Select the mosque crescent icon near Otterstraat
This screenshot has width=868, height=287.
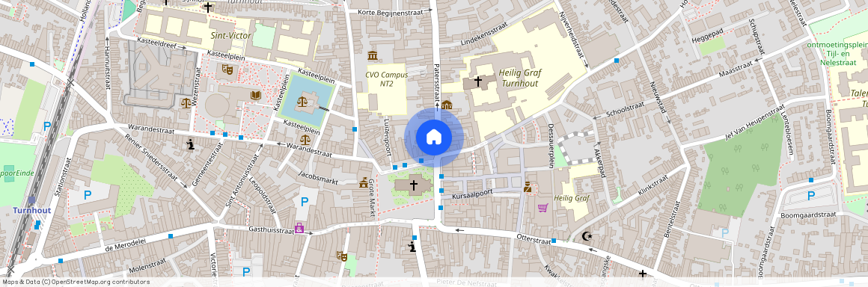pyautogui.click(x=587, y=237)
